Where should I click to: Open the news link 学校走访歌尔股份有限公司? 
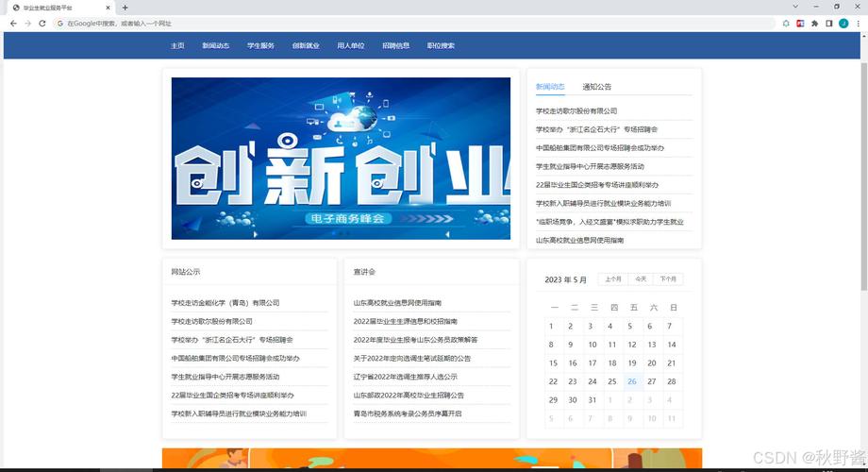576,111
